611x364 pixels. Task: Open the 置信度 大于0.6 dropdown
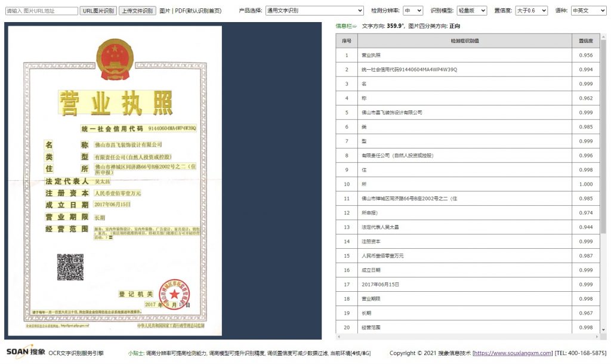pos(532,11)
